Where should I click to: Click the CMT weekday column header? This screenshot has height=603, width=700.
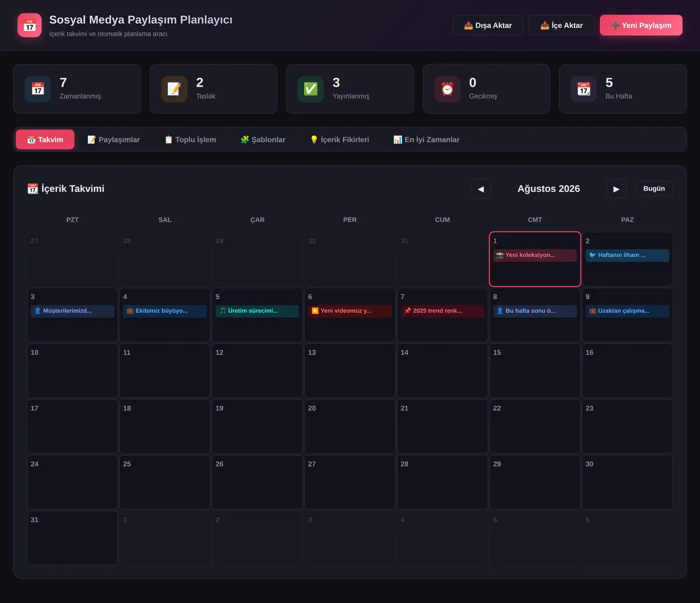(x=535, y=220)
